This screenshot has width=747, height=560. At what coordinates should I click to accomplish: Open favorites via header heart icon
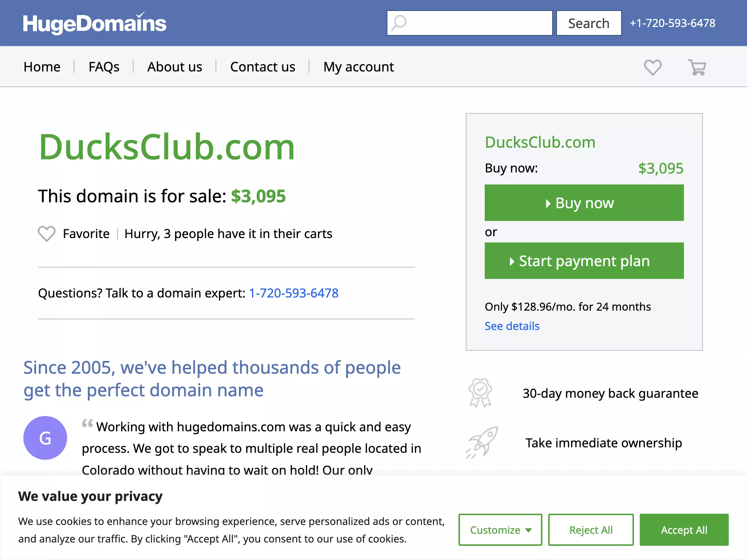point(653,67)
